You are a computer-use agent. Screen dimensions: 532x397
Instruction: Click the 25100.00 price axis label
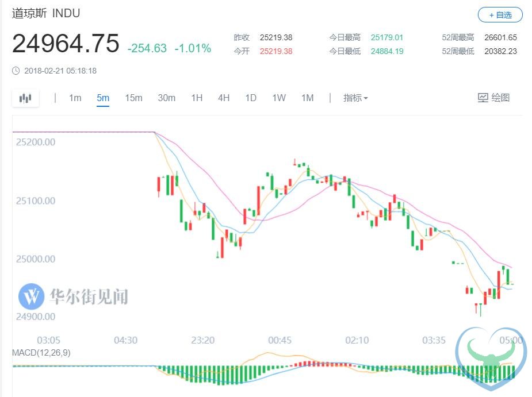pyautogui.click(x=36, y=201)
